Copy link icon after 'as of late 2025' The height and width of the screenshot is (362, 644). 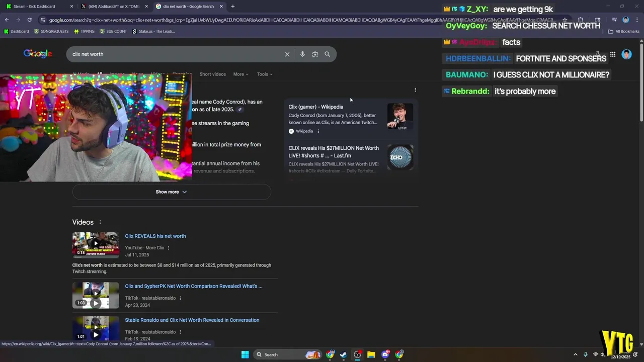pyautogui.click(x=240, y=110)
